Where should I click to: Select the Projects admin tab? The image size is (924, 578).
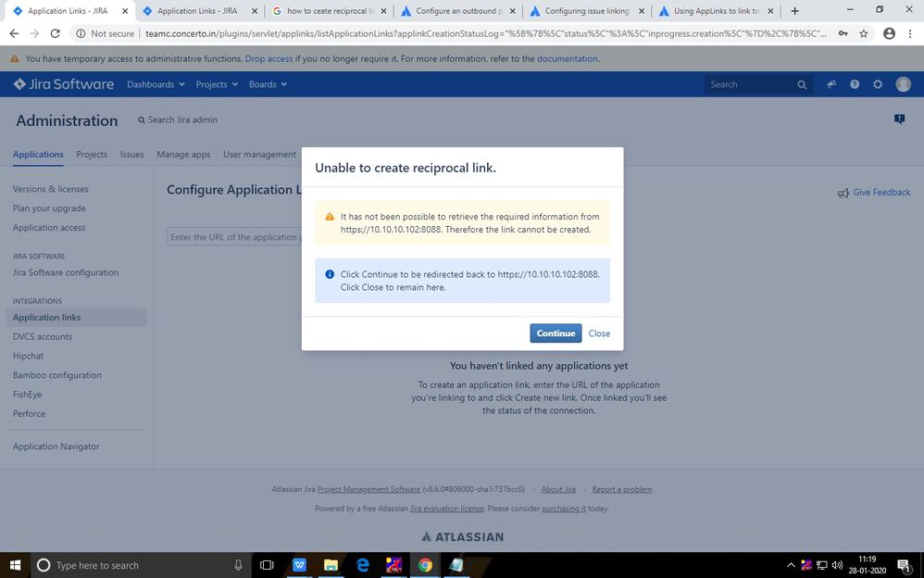pos(92,155)
